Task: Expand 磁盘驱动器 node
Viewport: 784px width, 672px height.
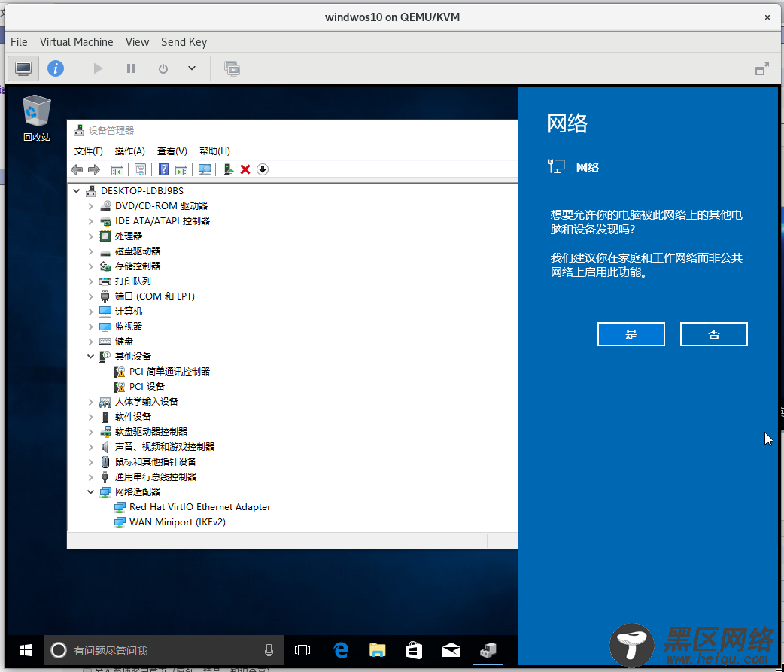Action: click(90, 251)
